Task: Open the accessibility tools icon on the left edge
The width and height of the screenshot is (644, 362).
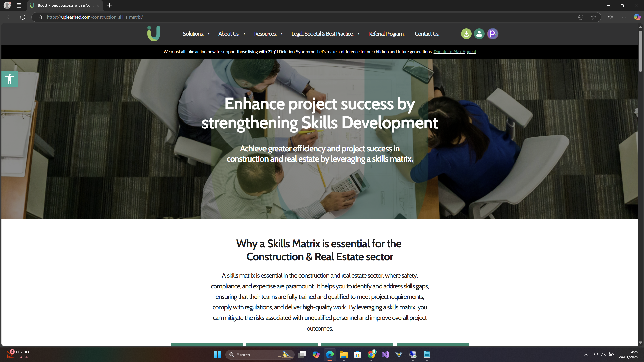Action: [x=9, y=78]
